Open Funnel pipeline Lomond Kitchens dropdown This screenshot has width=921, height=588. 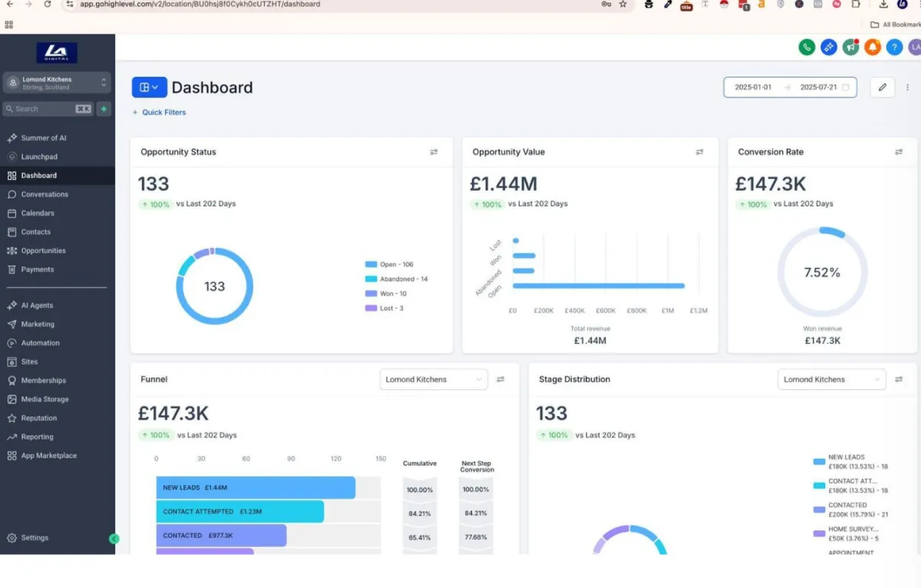point(434,379)
